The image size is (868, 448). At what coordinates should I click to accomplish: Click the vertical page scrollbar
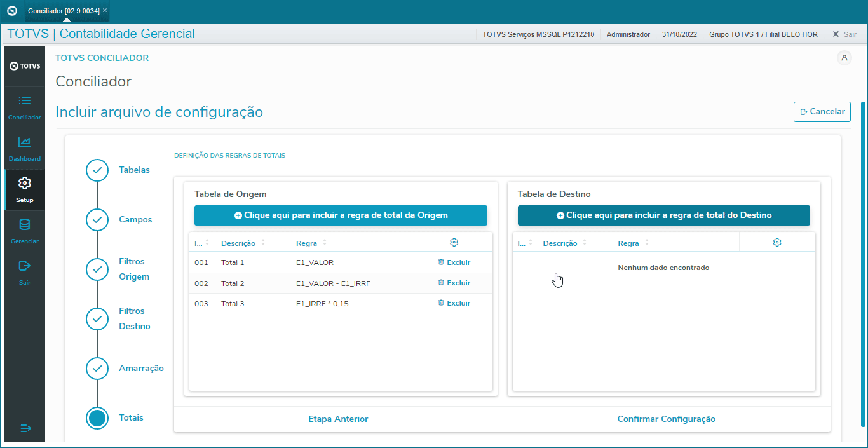coord(862,264)
